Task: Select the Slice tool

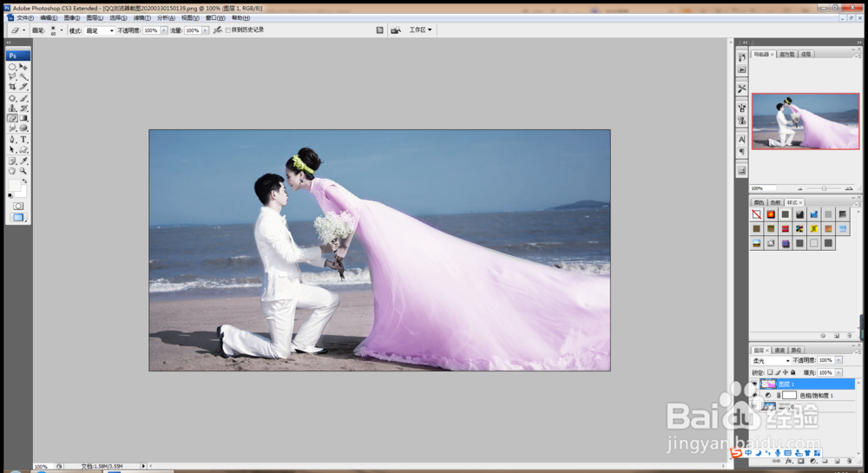Action: tap(23, 86)
